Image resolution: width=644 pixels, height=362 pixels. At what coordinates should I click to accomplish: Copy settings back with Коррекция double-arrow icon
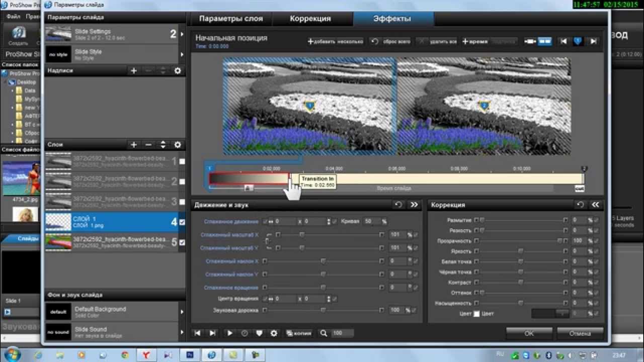596,205
